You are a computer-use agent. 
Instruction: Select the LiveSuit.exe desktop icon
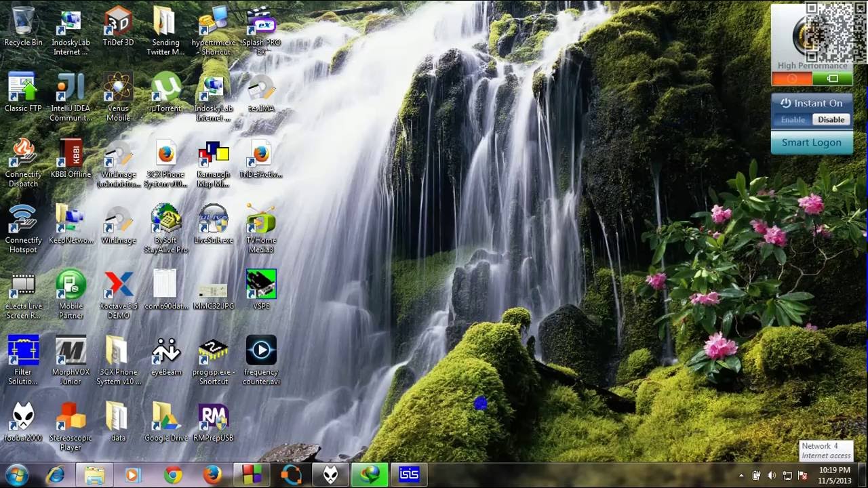pyautogui.click(x=214, y=224)
